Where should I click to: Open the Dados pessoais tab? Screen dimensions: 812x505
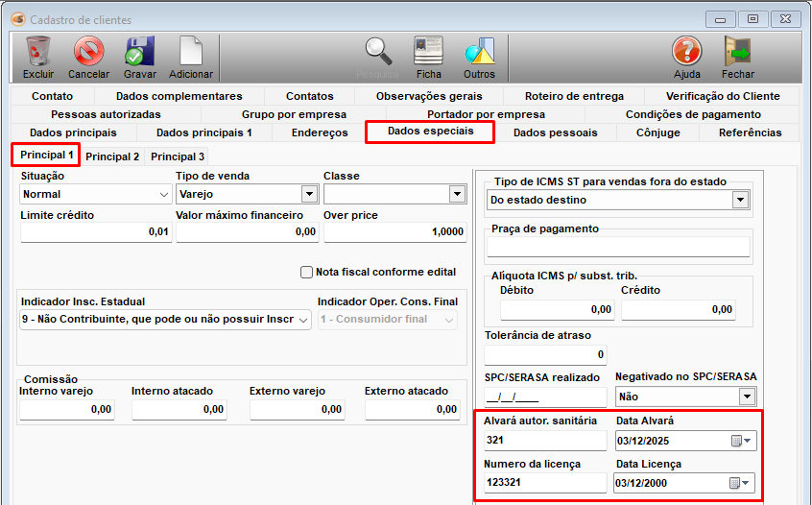(x=555, y=132)
